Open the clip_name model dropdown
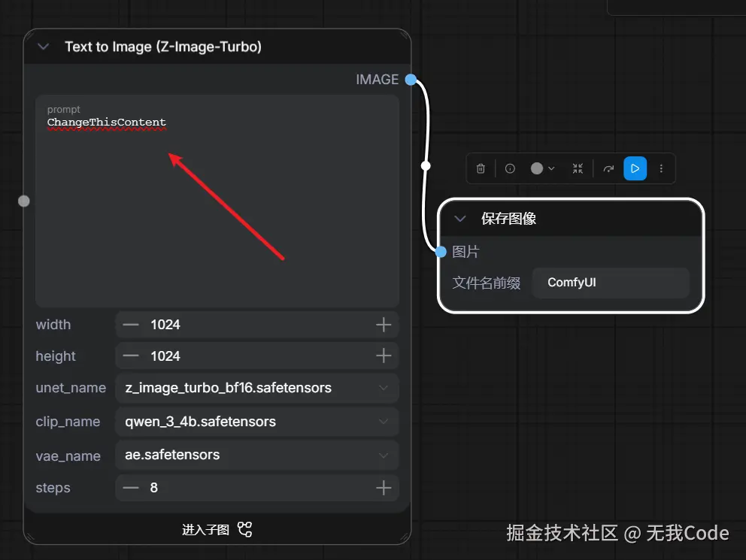The image size is (746, 560). point(257,422)
